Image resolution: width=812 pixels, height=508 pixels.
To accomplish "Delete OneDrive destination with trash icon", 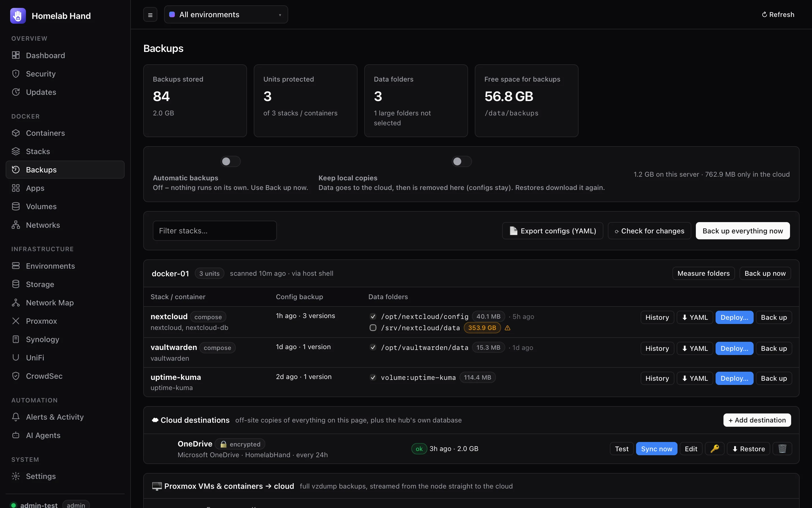I will point(782,448).
